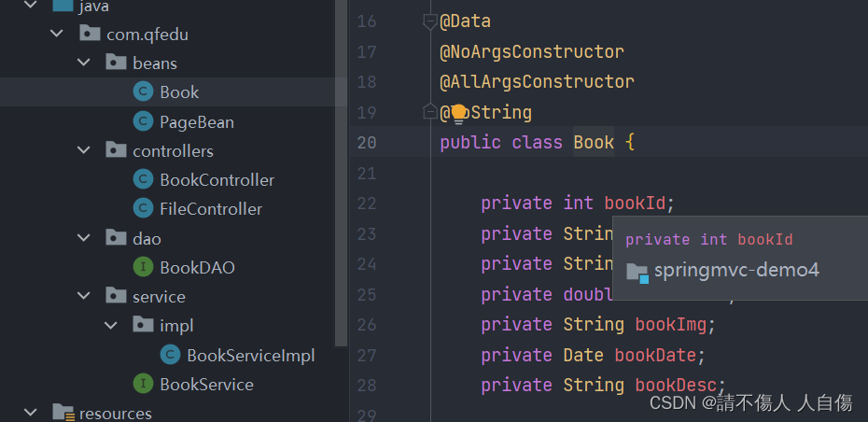Click the service package folder icon
Screen dimensions: 868x422
click(117, 296)
